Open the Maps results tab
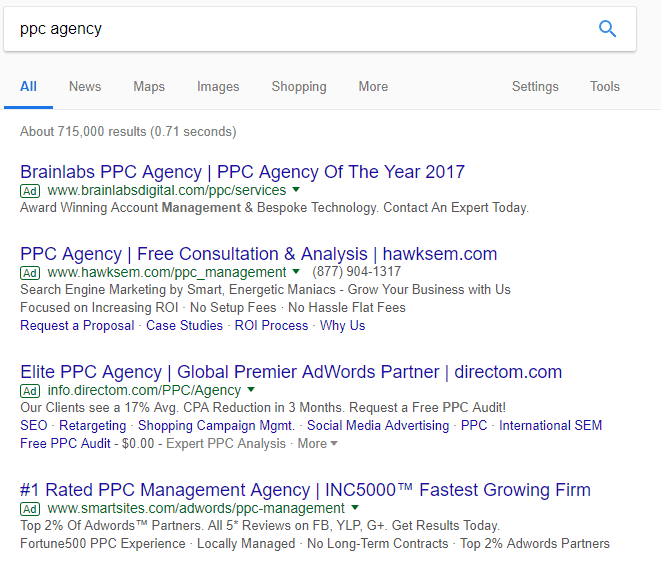The height and width of the screenshot is (575, 661). [149, 86]
